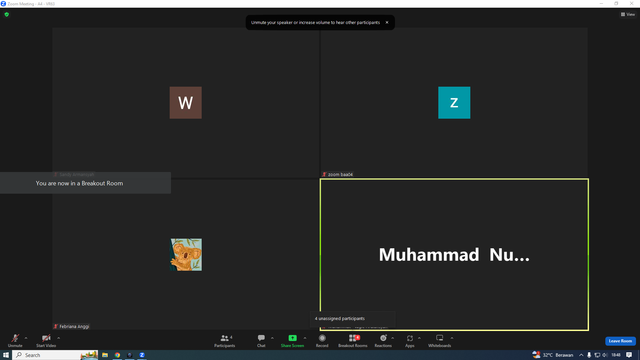This screenshot has height=360, width=640.
Task: Expand Share Screen options arrow
Action: click(305, 338)
